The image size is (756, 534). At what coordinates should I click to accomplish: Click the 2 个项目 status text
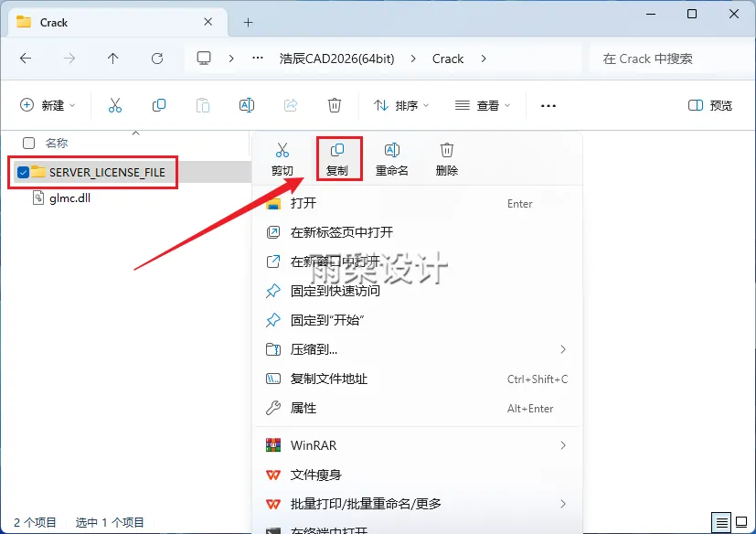point(36,522)
